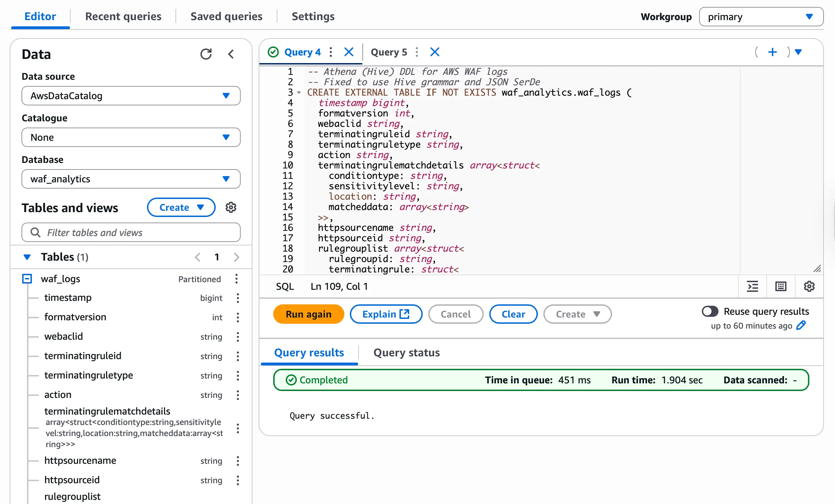Open Tables and views settings gear
Viewport: 835px width, 504px height.
pos(231,208)
